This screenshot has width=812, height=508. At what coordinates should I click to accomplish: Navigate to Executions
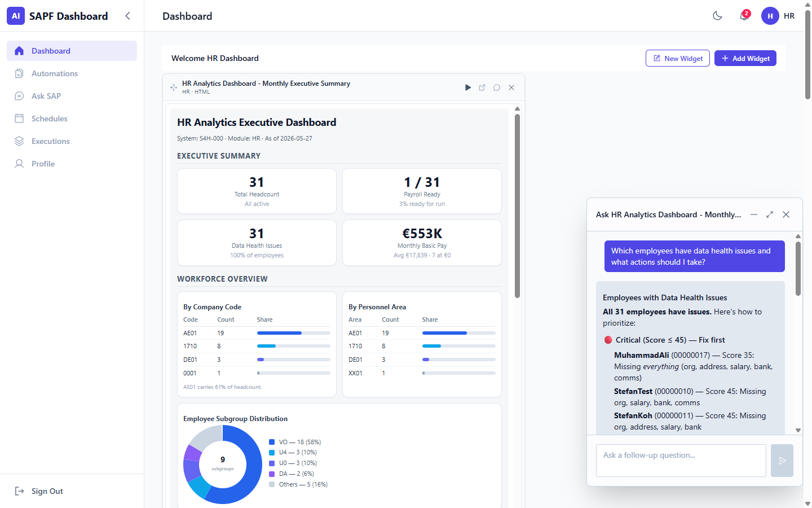[x=72, y=141]
